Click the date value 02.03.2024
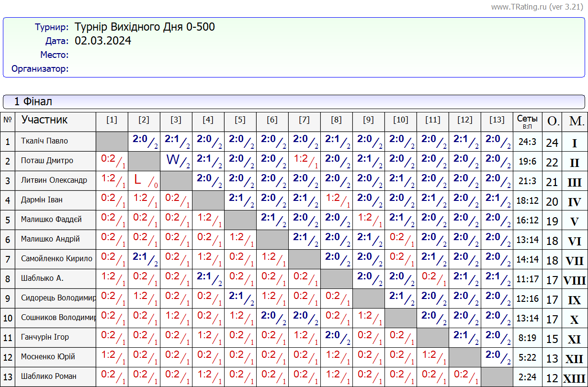Viewport: 588px width, 387px height. pos(103,41)
